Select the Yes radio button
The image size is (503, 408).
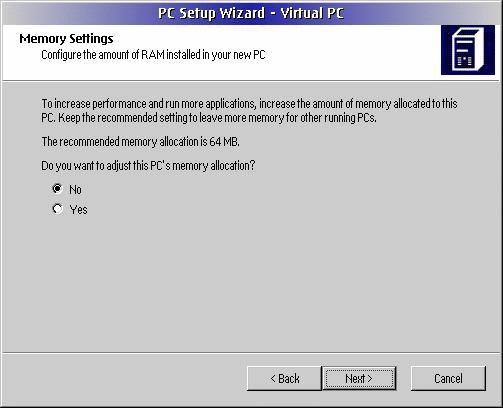pos(57,209)
